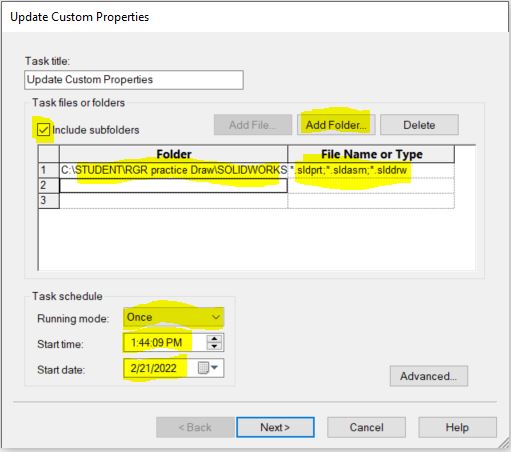The height and width of the screenshot is (452, 511).
Task: Toggle the Include subfolders checkbox
Action: pyautogui.click(x=43, y=130)
